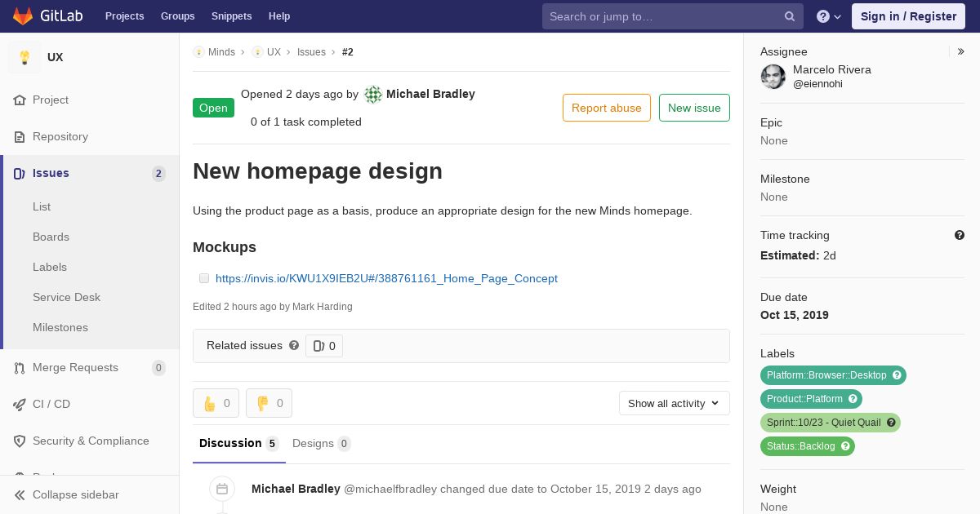The height and width of the screenshot is (514, 980).
Task: Collapse the right sidebar with double chevron
Action: pyautogui.click(x=961, y=51)
